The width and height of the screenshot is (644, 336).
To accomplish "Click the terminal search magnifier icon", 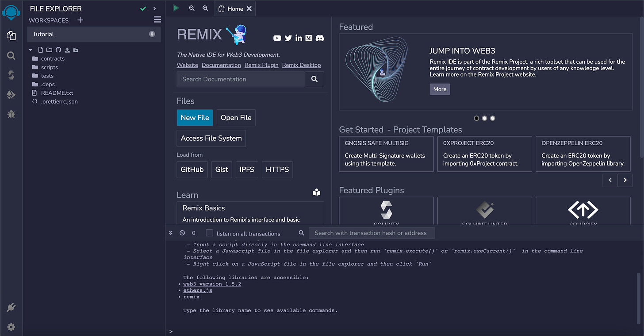I will tap(301, 233).
